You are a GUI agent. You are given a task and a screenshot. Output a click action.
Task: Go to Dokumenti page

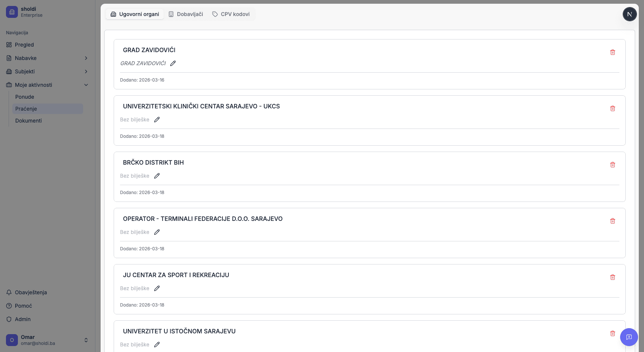(28, 121)
